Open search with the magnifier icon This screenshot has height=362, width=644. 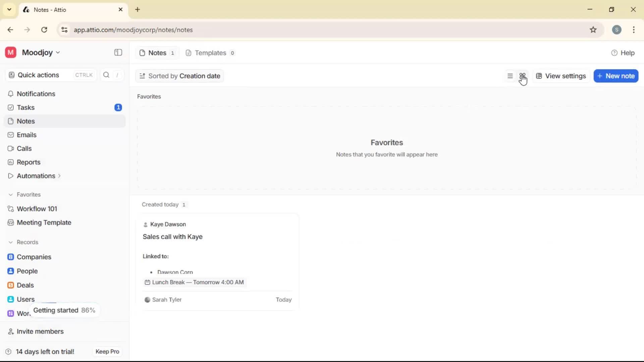106,75
